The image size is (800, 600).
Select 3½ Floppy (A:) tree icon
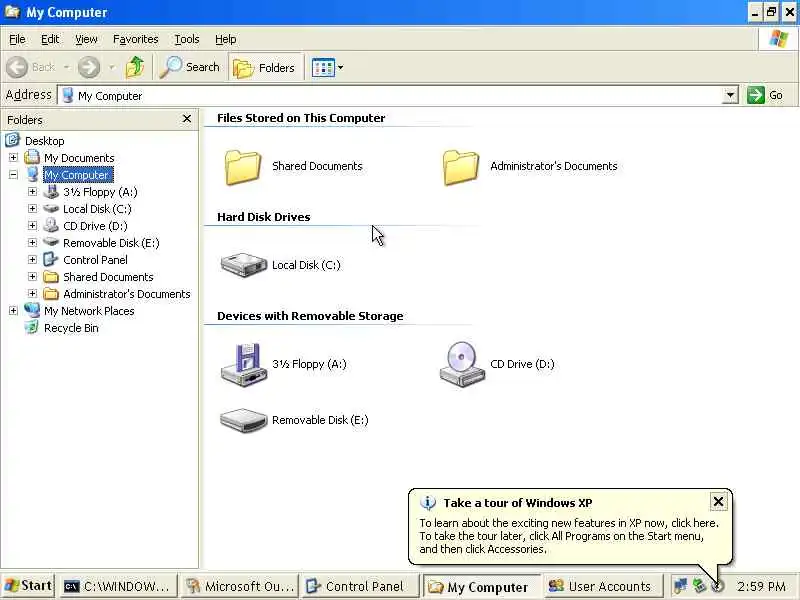click(x=51, y=192)
